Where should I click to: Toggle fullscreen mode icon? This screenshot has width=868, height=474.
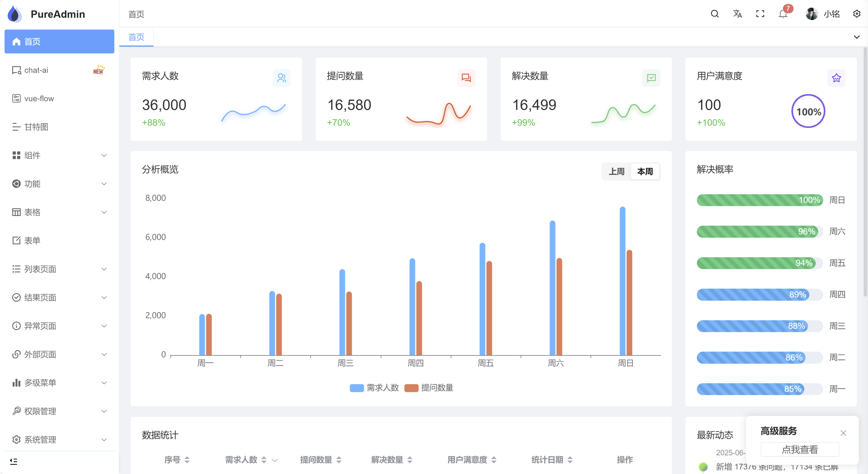click(760, 14)
